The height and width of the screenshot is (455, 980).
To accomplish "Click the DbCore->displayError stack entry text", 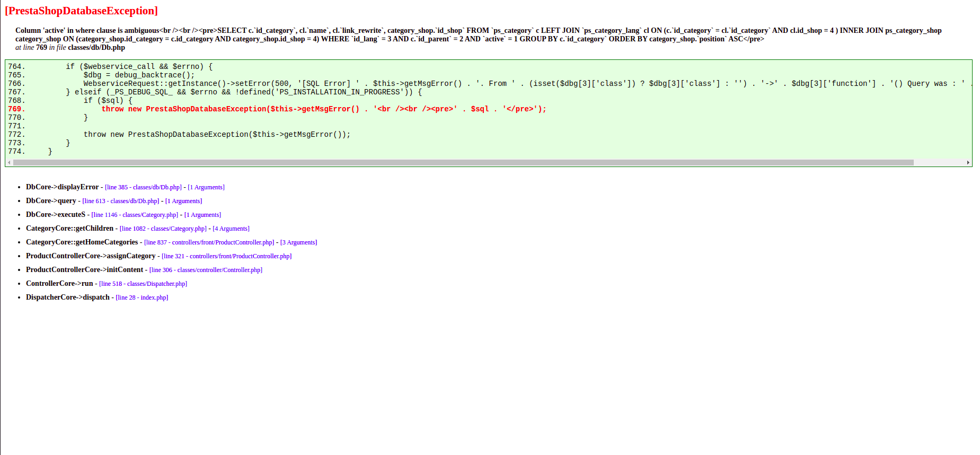I will coord(63,187).
